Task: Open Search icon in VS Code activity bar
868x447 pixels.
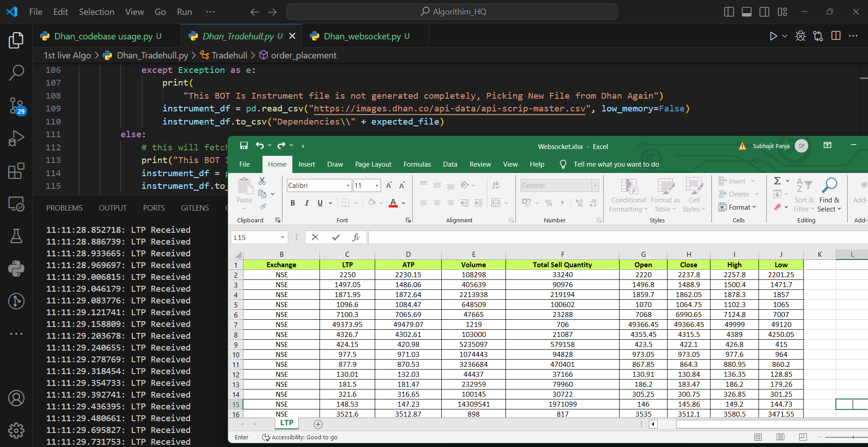Action: 16,72
